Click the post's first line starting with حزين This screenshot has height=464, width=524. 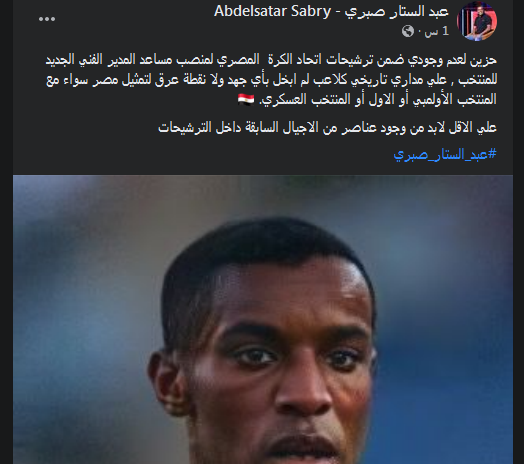[271, 60]
